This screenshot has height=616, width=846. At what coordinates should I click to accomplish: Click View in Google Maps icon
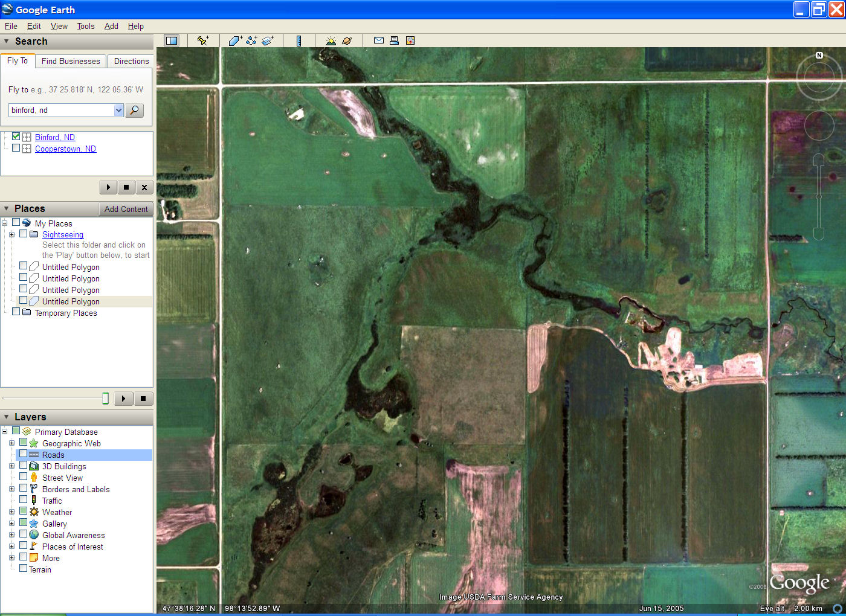(410, 40)
